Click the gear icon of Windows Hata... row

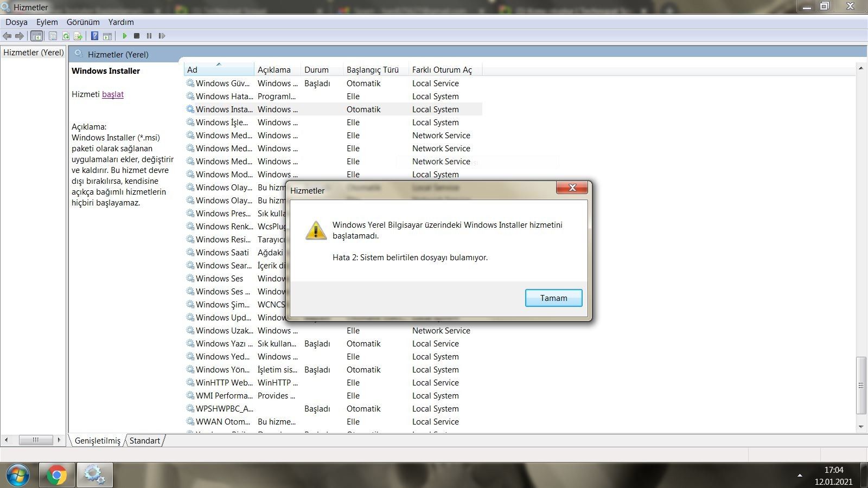click(190, 96)
